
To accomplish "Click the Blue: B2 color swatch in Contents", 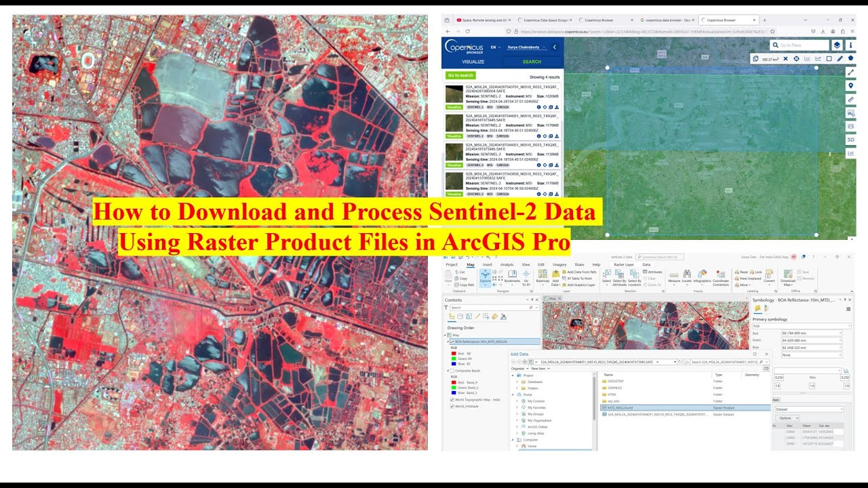I will (454, 364).
